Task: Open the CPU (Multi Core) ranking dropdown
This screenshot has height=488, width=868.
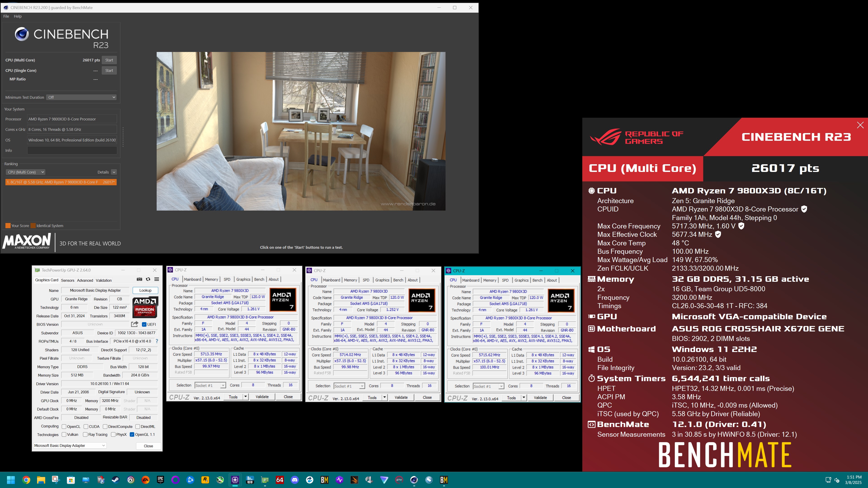Action: tap(25, 172)
